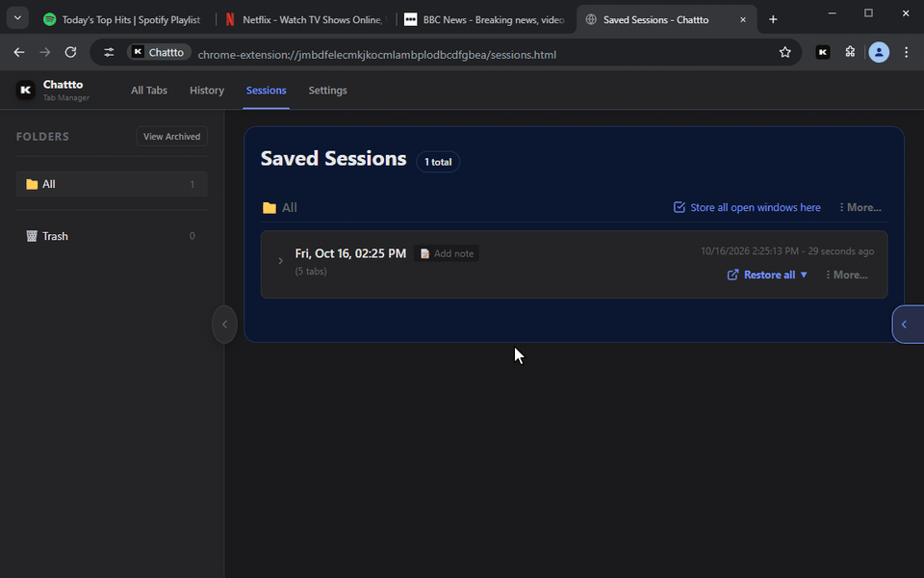Open the Restore all dropdown arrow

[804, 275]
